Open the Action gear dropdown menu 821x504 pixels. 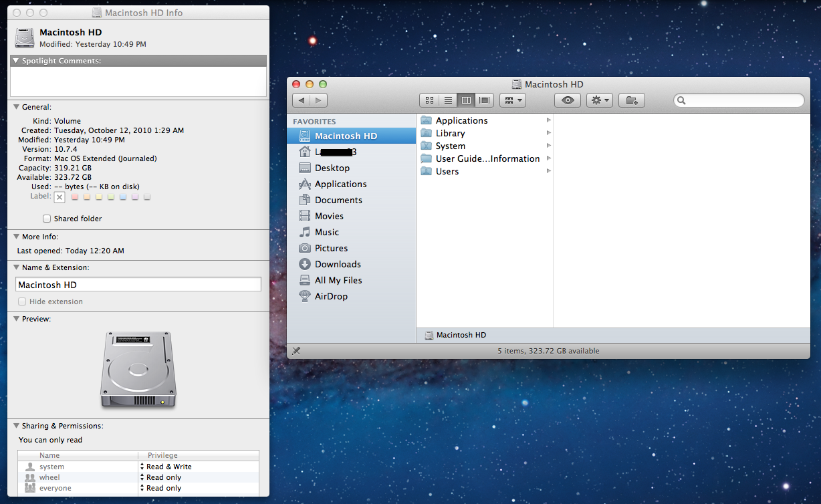(x=599, y=100)
